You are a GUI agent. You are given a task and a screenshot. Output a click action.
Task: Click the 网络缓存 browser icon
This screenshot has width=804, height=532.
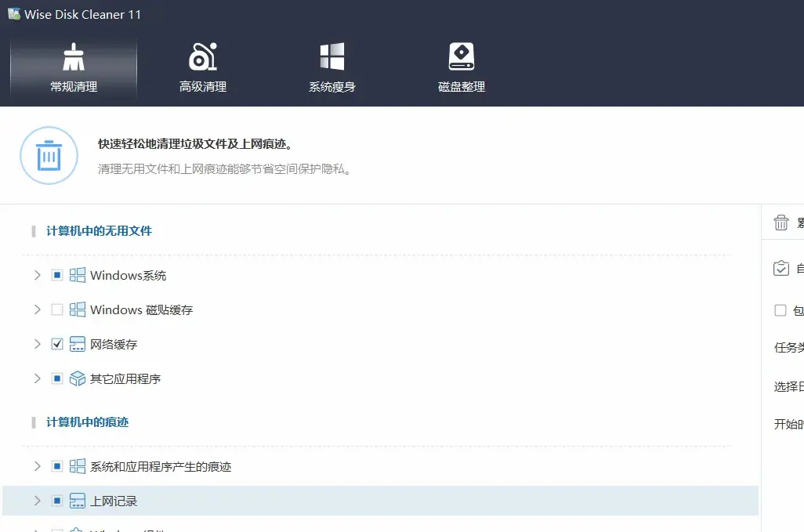click(78, 344)
